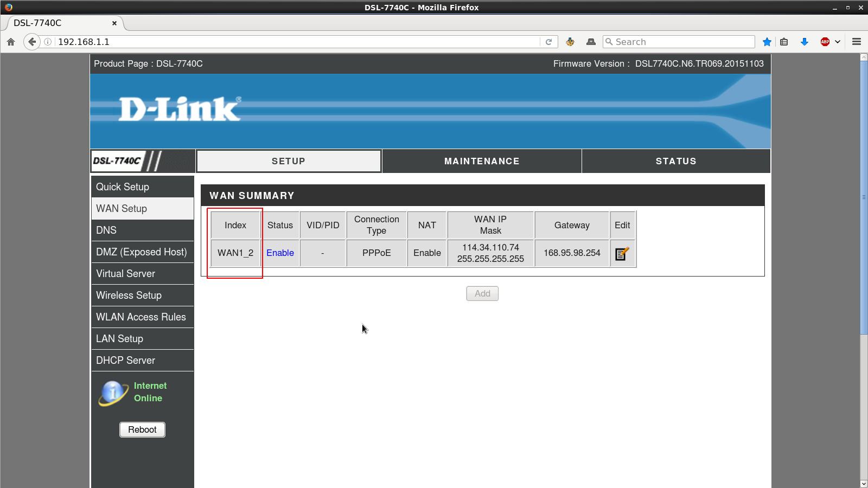Click the Reboot button
Screen dimensions: 868x488
[x=142, y=429]
